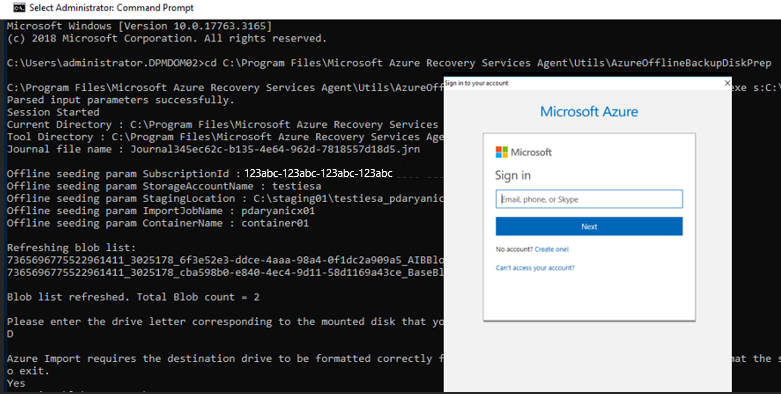Click the SubscriptionId value 123abc-123abc-123abc-123abc

pyautogui.click(x=318, y=174)
